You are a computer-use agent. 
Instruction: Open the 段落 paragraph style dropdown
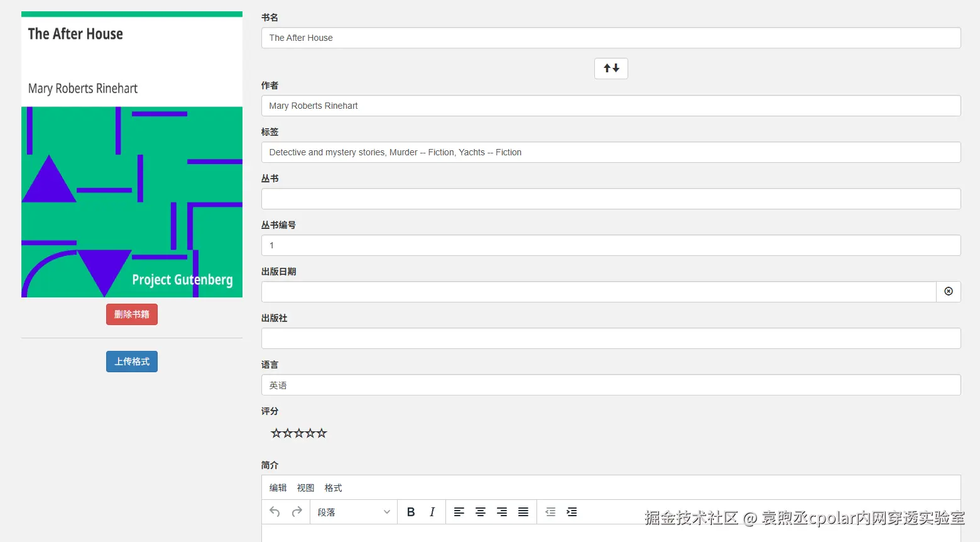[354, 512]
